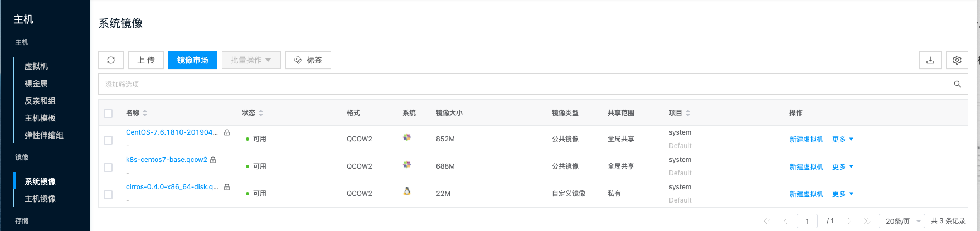Expand the 批量操作 dropdown

251,60
